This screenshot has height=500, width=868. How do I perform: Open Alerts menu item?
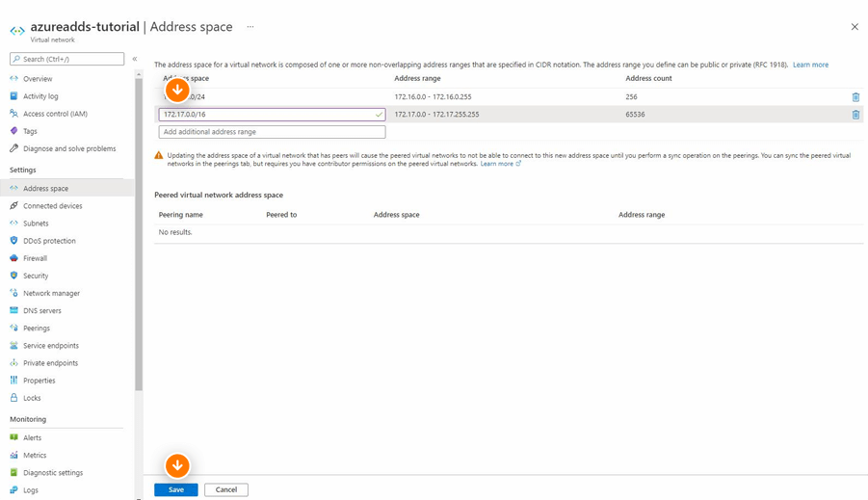coord(32,437)
